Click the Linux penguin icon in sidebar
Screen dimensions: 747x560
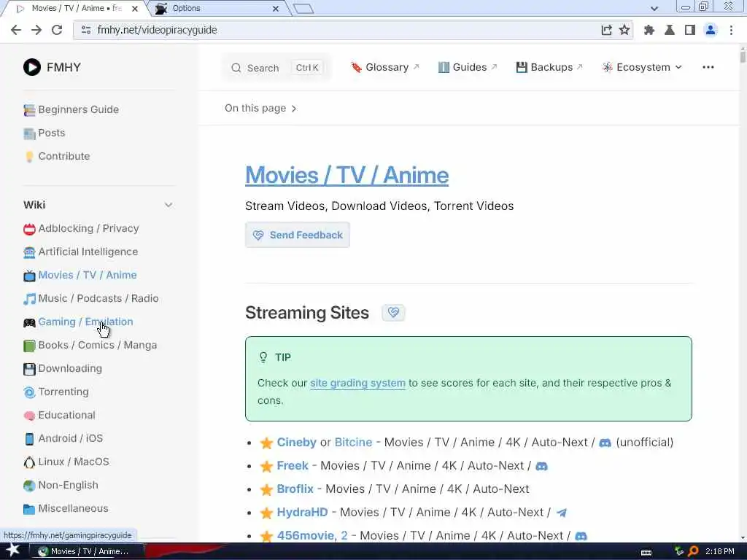pyautogui.click(x=29, y=462)
